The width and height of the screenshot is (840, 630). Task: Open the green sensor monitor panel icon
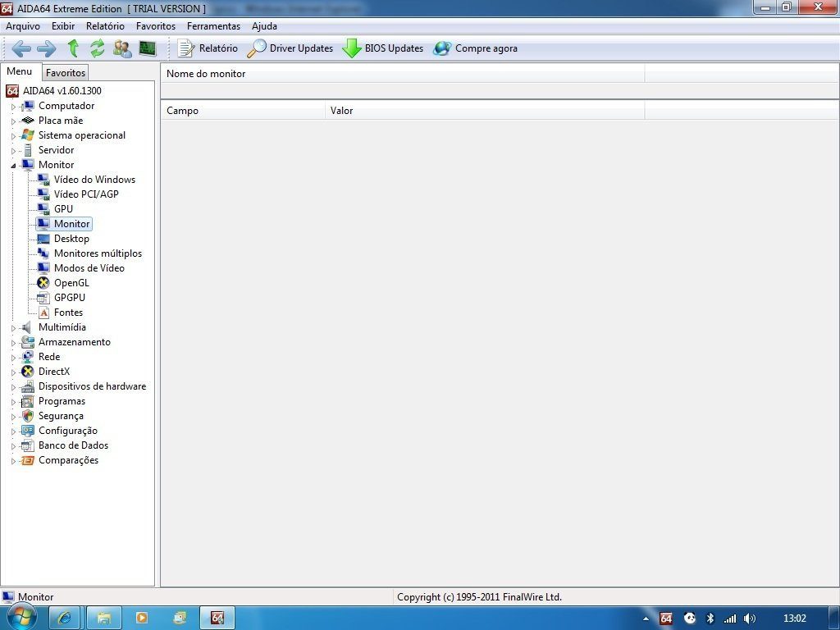(148, 48)
